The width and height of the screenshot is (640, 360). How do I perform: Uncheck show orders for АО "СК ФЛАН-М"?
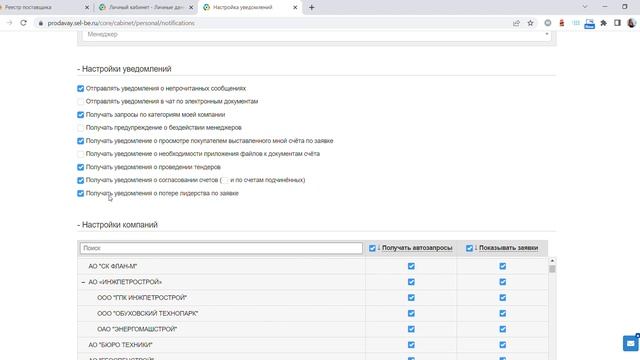(x=502, y=266)
